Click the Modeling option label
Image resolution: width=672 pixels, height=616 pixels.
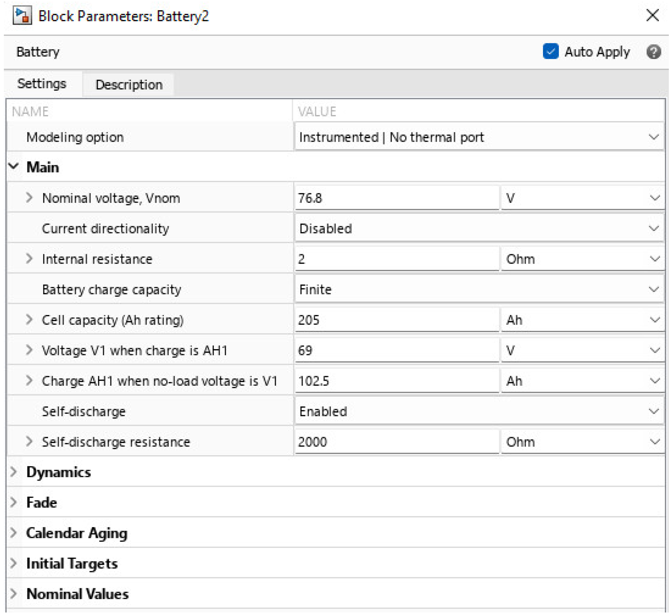pos(75,137)
